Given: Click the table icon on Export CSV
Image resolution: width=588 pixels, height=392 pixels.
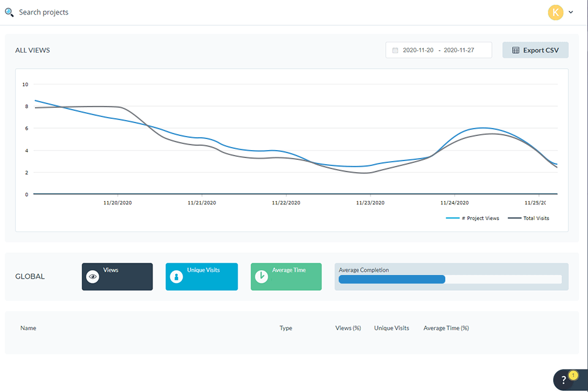Looking at the screenshot, I should click(x=516, y=50).
